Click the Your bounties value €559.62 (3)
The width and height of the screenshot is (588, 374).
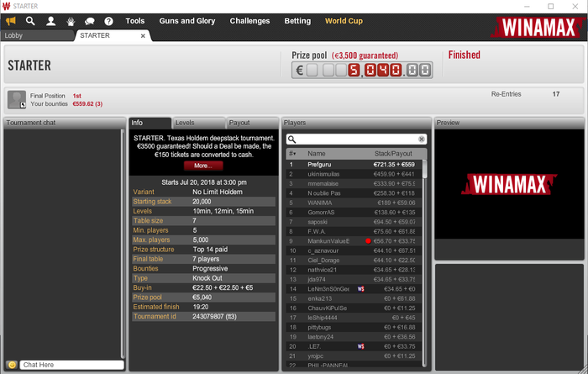(x=87, y=104)
